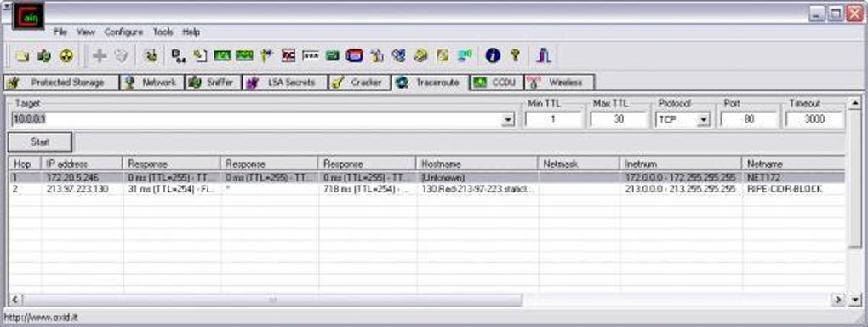Click the red and blue rounded box icon
The width and height of the screenshot is (868, 327).
click(354, 55)
